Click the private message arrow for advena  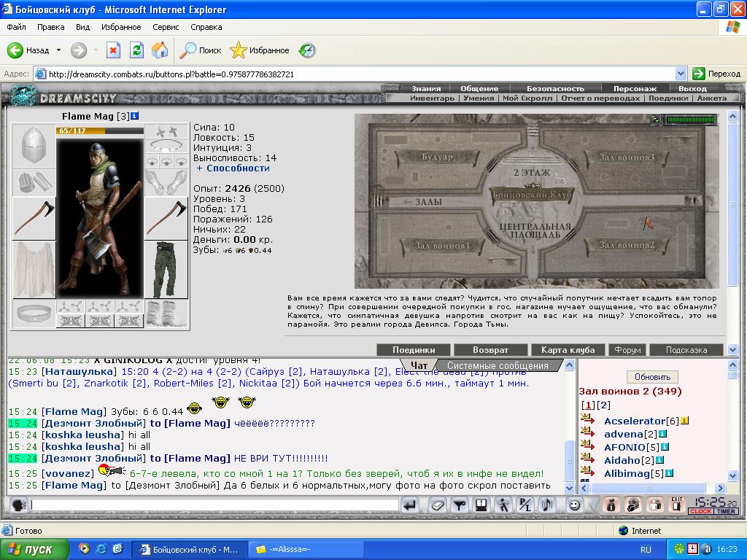coord(587,432)
